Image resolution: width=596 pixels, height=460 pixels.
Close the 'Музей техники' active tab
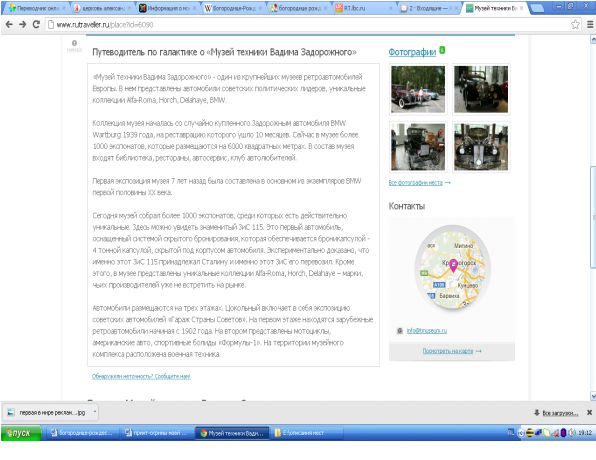click(x=522, y=8)
